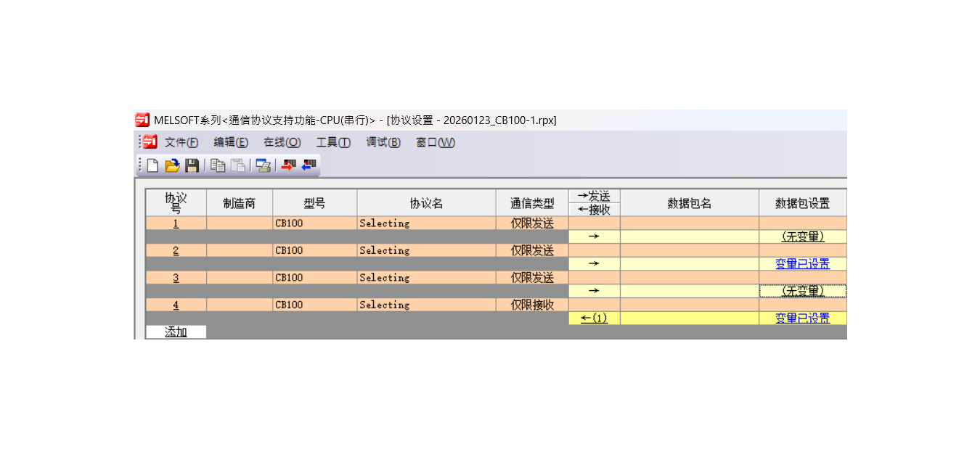Image resolution: width=980 pixels, height=449 pixels.
Task: Click the 添加 button below the table
Action: click(176, 332)
